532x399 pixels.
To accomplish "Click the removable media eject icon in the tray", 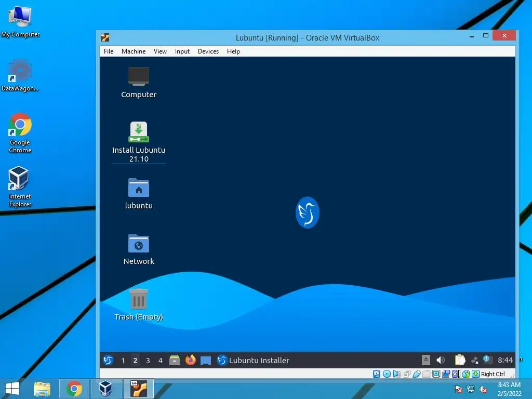I will (426, 360).
